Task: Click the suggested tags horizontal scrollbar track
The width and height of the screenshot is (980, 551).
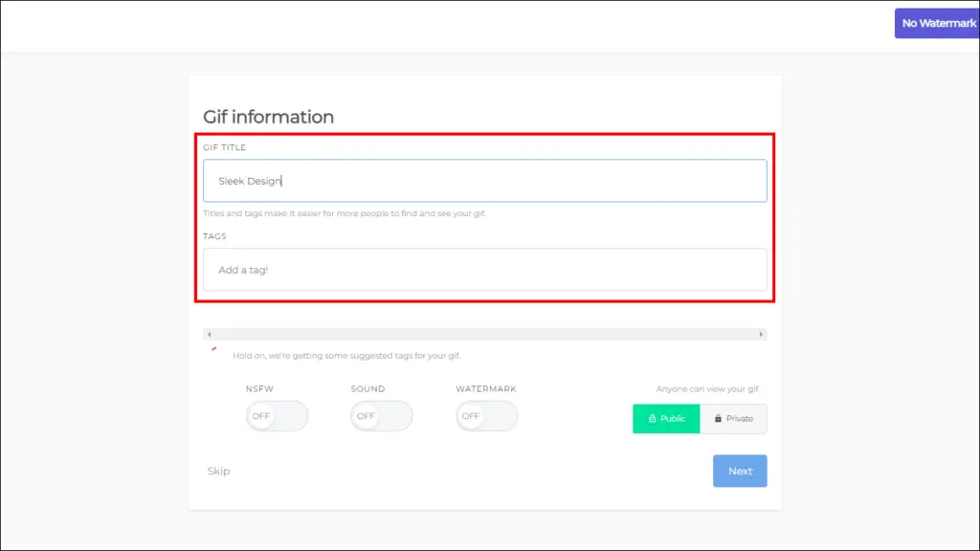Action: coord(485,334)
